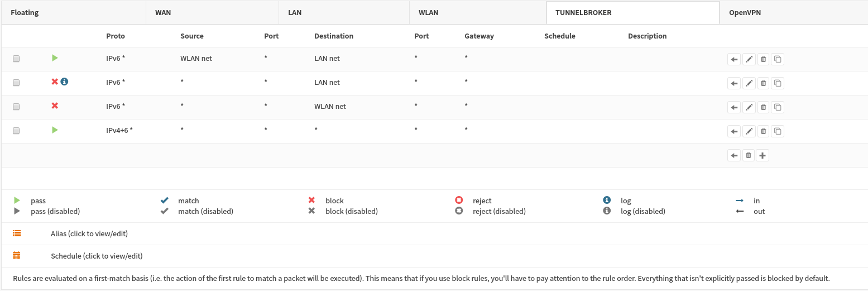The width and height of the screenshot is (868, 291).
Task: Open the WAN rules tab
Action: tap(163, 12)
